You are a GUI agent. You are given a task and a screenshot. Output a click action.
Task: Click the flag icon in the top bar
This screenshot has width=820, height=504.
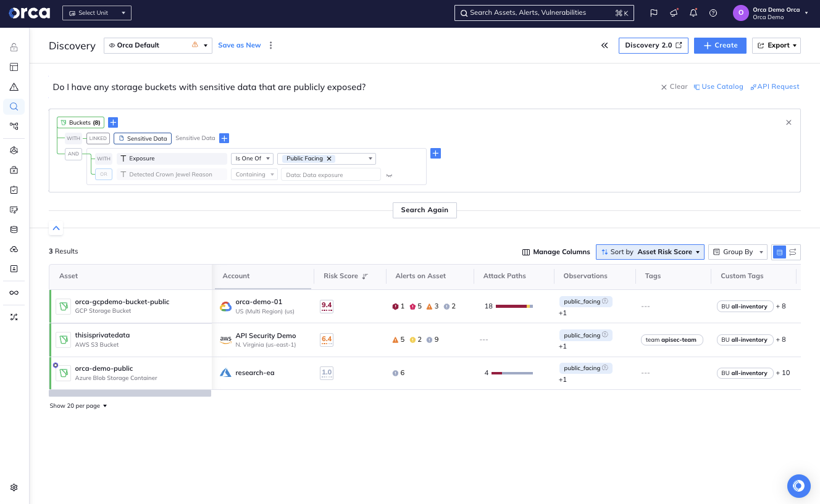[654, 12]
